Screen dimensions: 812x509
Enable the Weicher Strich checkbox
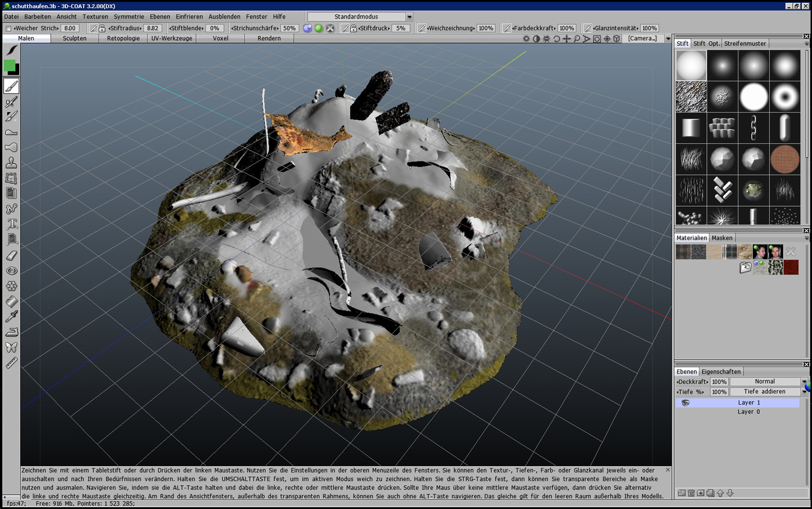(8, 28)
